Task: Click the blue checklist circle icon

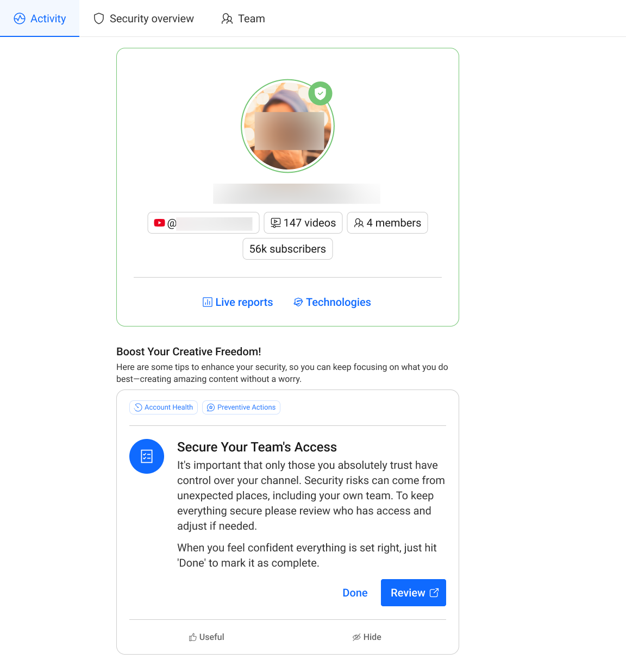Action: (147, 456)
